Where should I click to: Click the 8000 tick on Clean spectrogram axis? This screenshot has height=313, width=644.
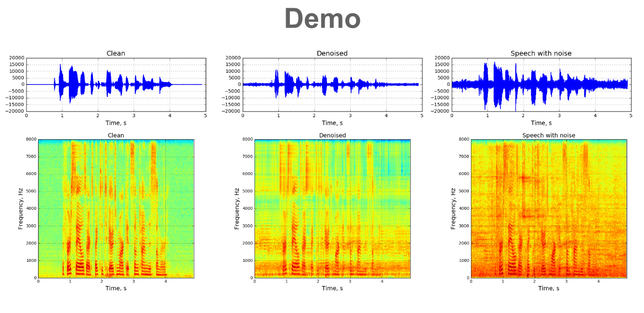pyautogui.click(x=30, y=139)
